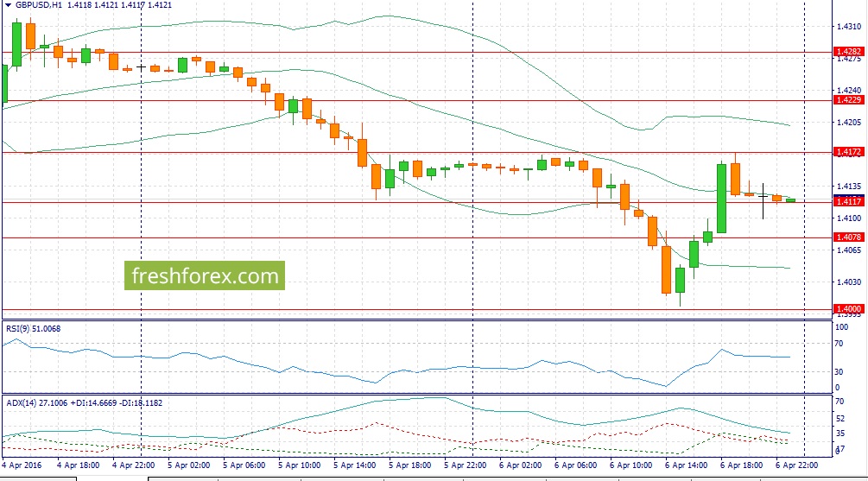Click the 5 Apr 10:00 time axis label

(300, 465)
